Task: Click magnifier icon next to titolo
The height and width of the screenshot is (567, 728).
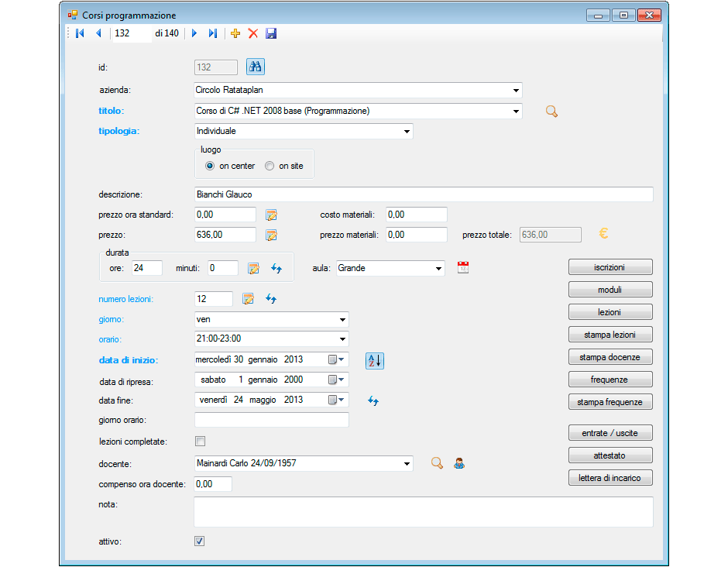Action: (x=551, y=112)
